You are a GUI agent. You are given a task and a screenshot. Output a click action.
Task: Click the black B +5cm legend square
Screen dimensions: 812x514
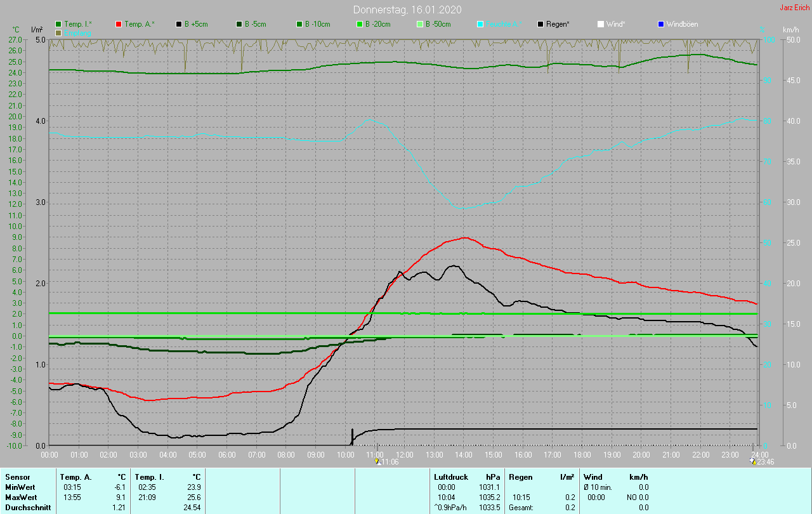[179, 24]
